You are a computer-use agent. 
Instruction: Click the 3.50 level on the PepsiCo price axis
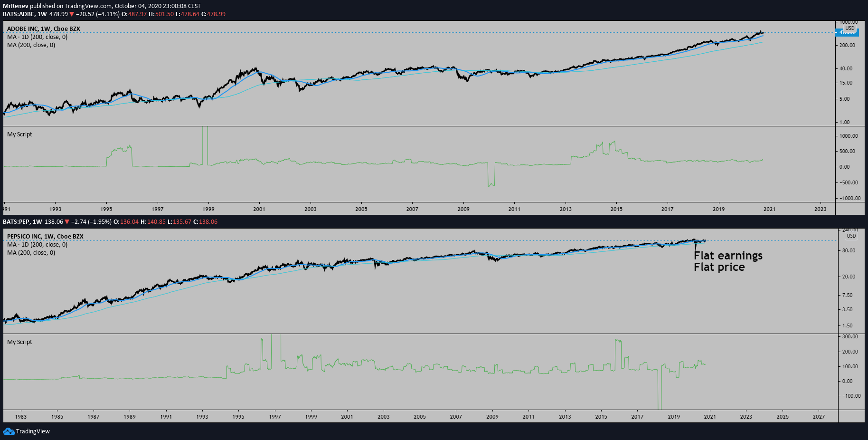click(847, 309)
